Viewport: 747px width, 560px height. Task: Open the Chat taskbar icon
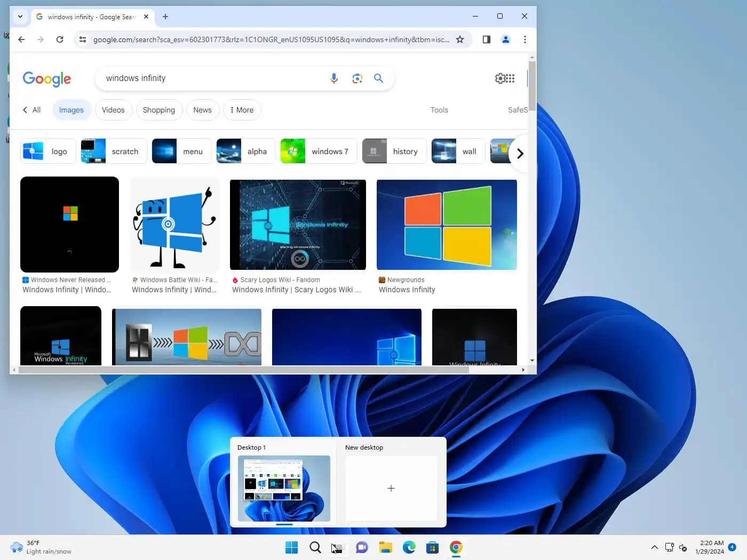click(x=362, y=547)
